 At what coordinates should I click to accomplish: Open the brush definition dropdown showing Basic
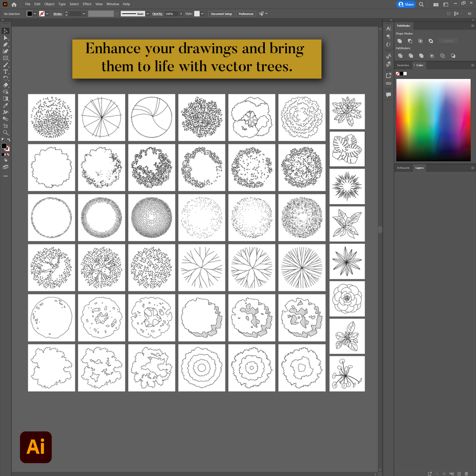[147, 14]
